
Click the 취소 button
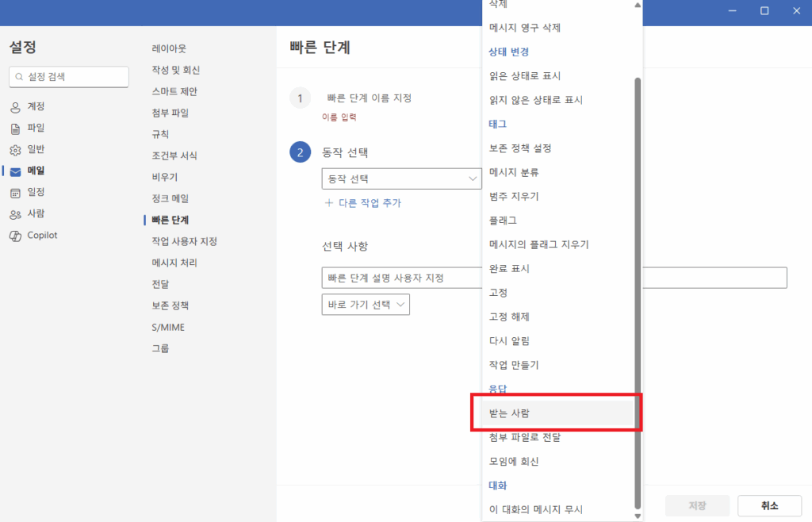[768, 505]
